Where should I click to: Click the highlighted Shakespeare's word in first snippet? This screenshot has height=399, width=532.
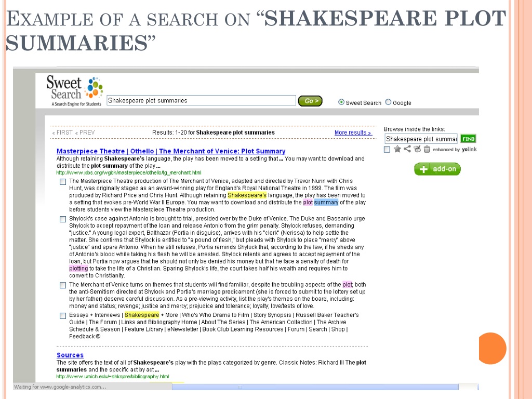(247, 195)
